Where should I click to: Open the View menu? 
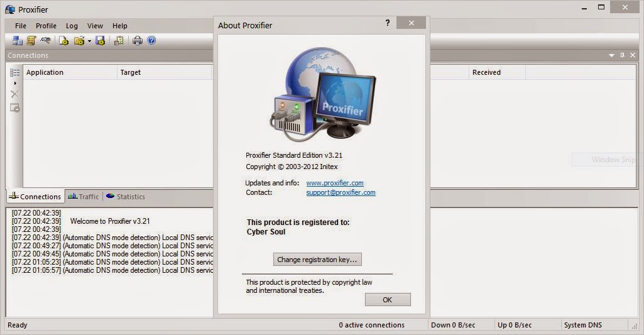click(x=95, y=26)
